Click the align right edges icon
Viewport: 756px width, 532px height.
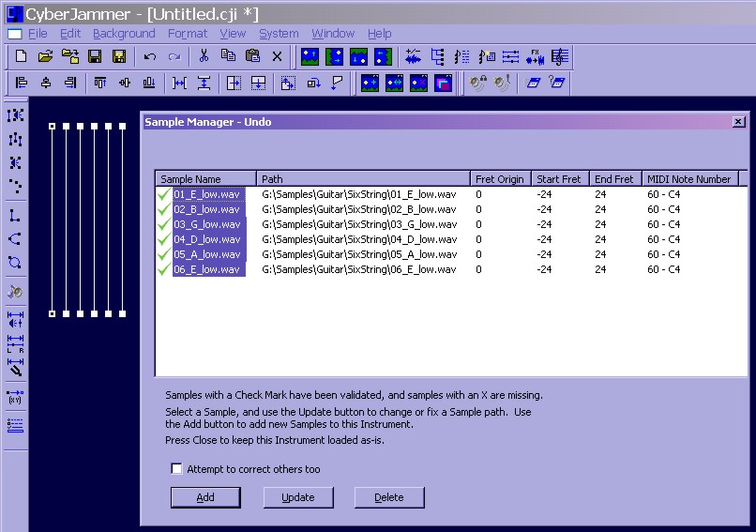coord(70,83)
